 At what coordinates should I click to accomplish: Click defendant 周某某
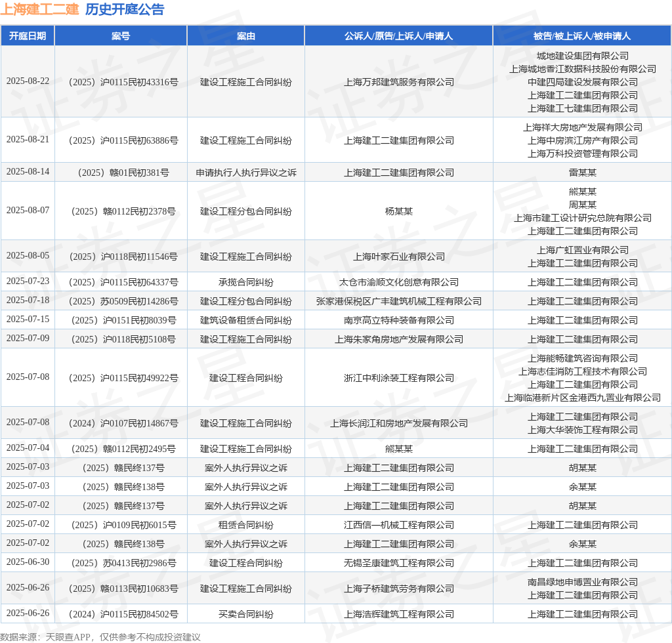[583, 205]
